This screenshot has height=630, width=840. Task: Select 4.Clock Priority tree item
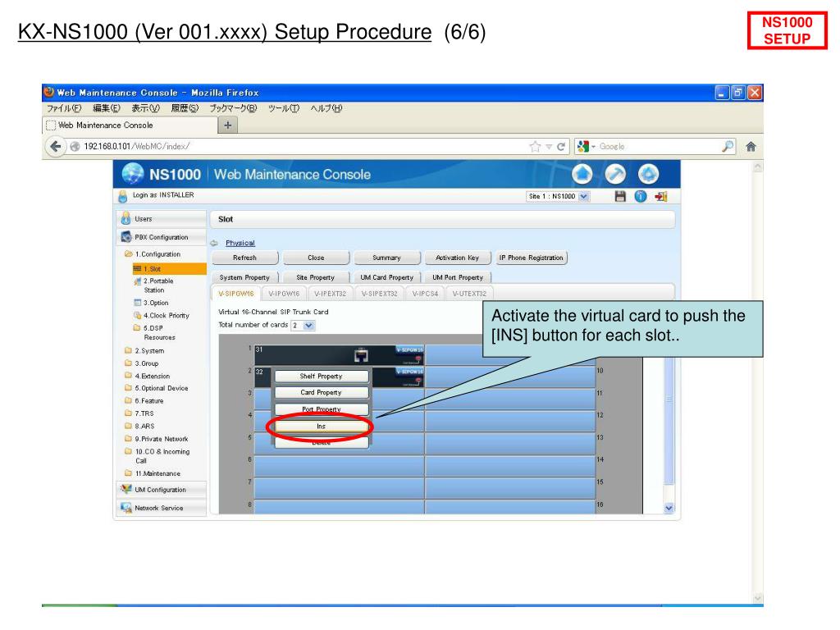click(162, 316)
